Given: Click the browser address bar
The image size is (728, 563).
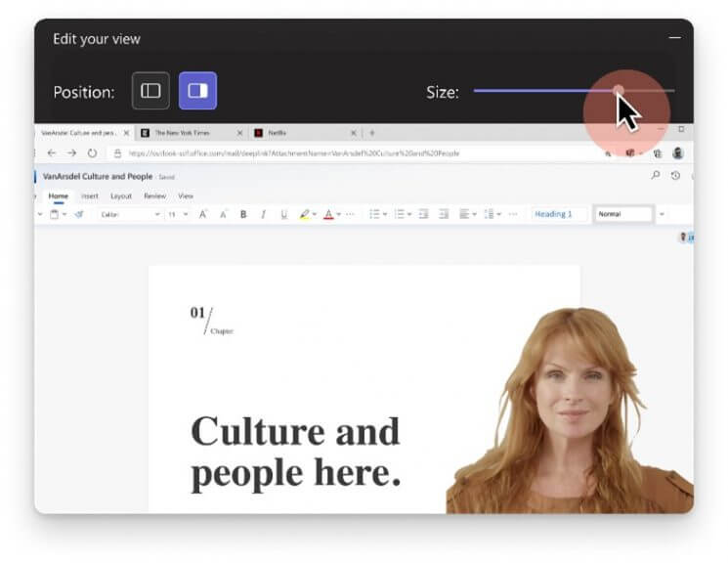Looking at the screenshot, I should 342,153.
